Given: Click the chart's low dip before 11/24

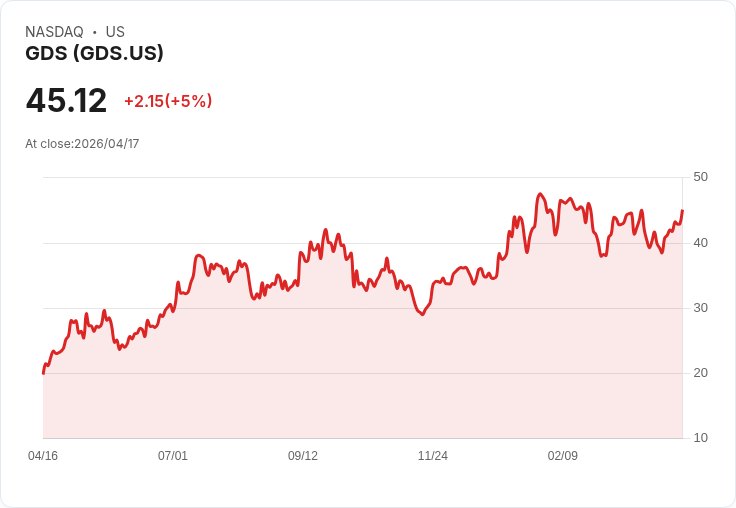Looking at the screenshot, I should [422, 314].
